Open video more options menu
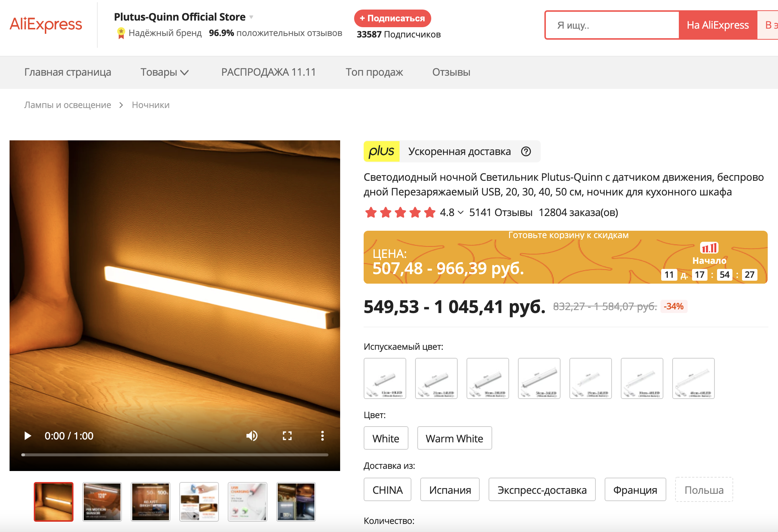778x532 pixels. pyautogui.click(x=322, y=436)
